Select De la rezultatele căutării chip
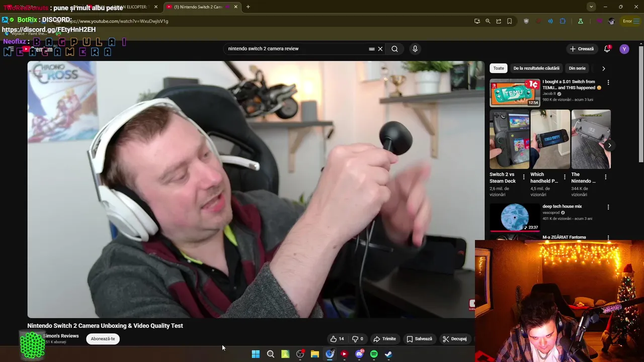The width and height of the screenshot is (644, 362). 536,68
